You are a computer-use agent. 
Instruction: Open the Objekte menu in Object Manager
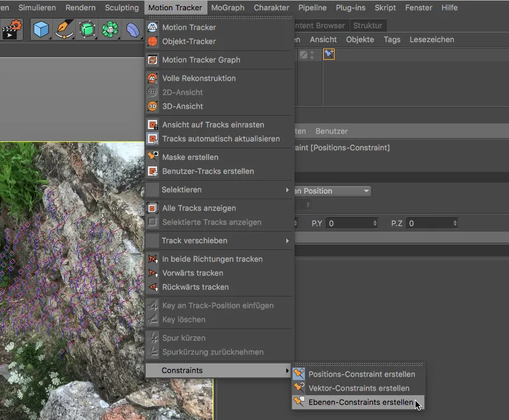[360, 39]
